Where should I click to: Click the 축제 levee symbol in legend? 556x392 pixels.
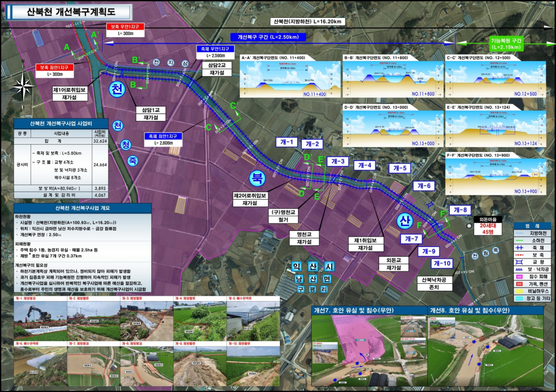(519, 248)
